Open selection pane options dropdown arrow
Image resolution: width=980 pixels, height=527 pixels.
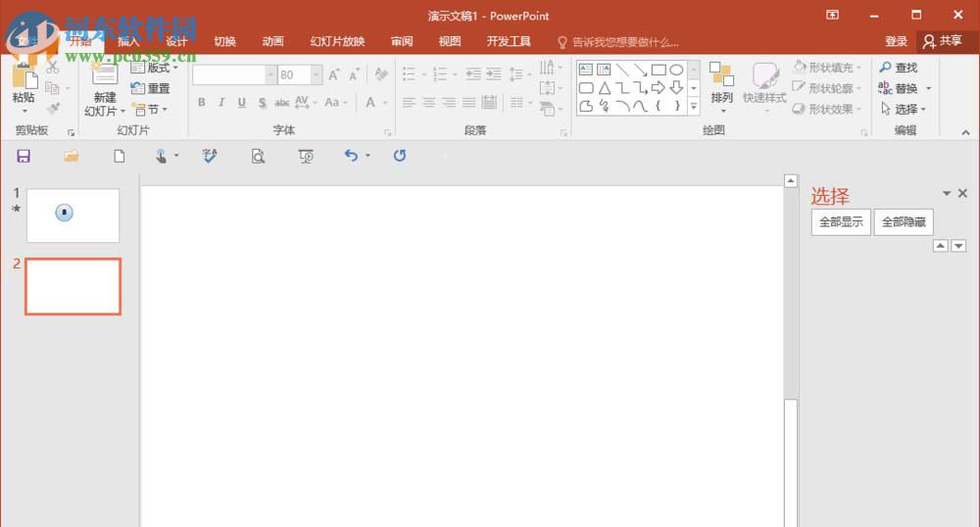(947, 194)
